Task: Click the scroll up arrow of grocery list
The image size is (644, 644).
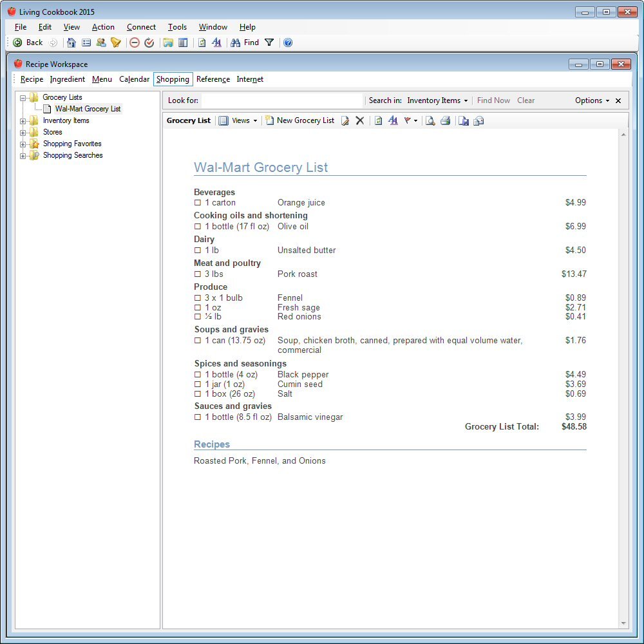Action: coord(623,135)
